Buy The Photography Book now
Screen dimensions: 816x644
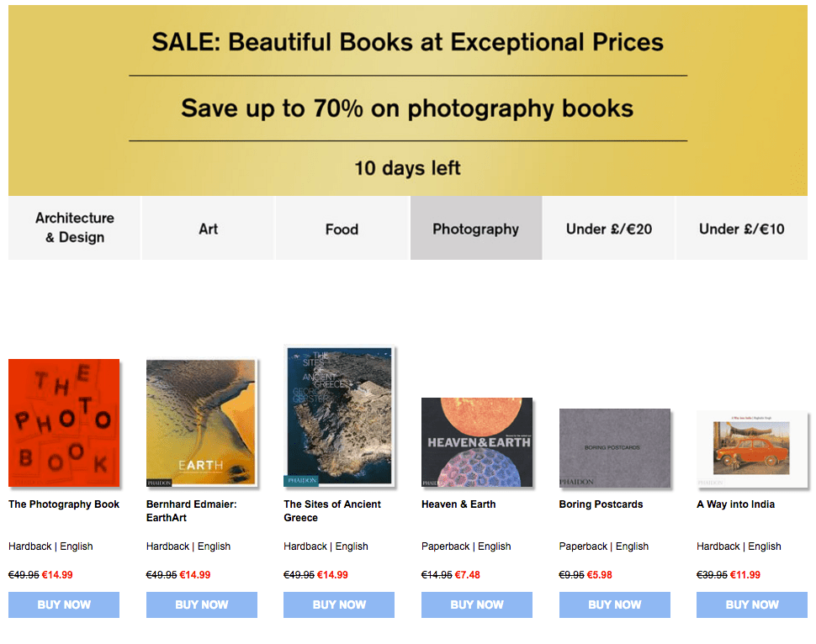64,604
